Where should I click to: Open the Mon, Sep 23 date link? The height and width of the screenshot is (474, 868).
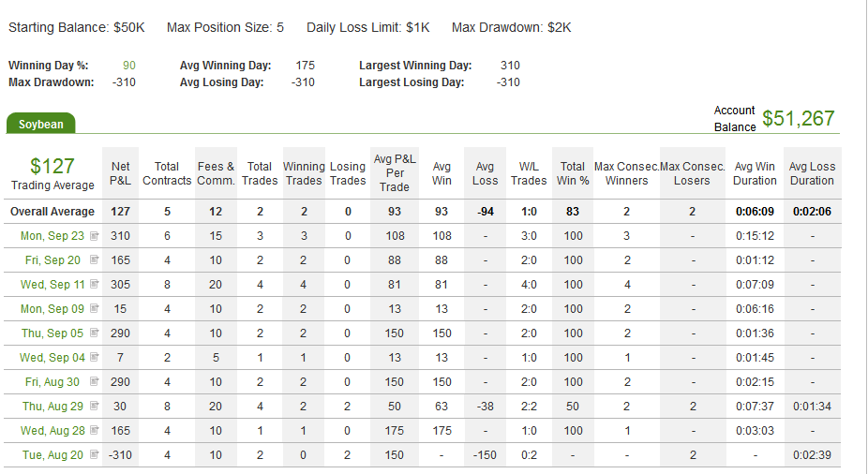pyautogui.click(x=52, y=236)
